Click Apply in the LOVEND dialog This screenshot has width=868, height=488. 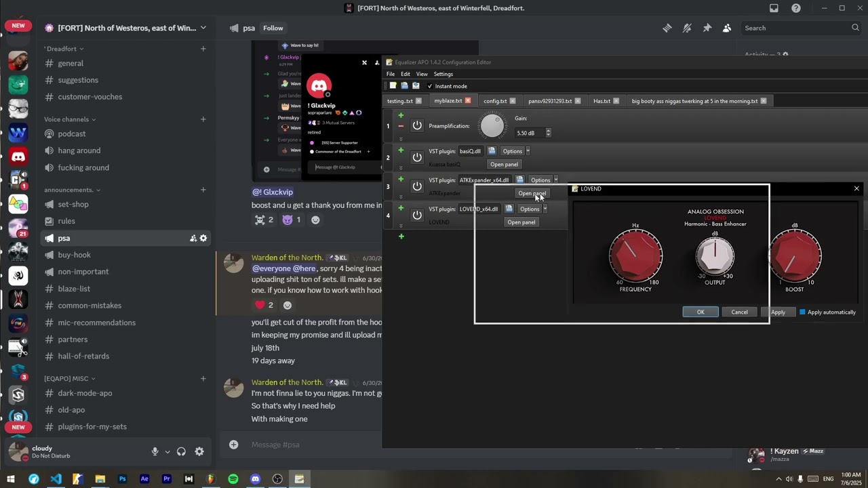pyautogui.click(x=778, y=312)
